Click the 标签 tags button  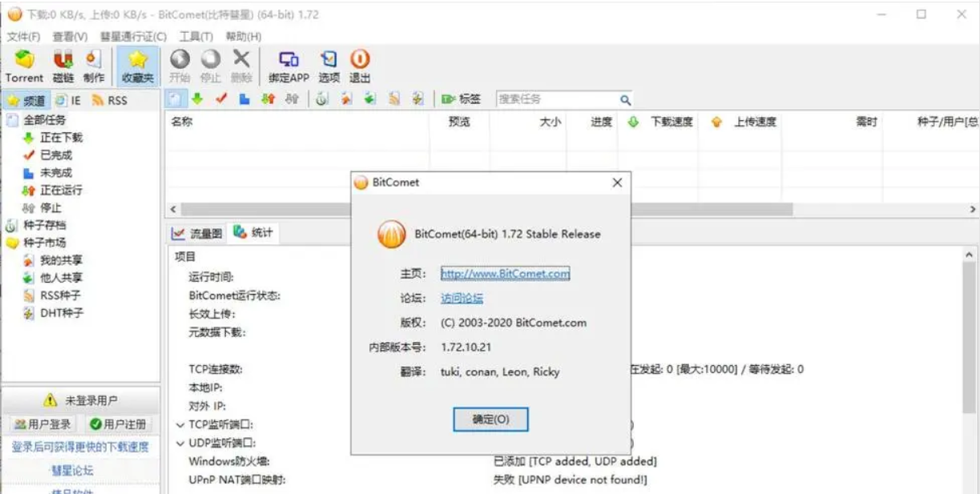pos(461,98)
